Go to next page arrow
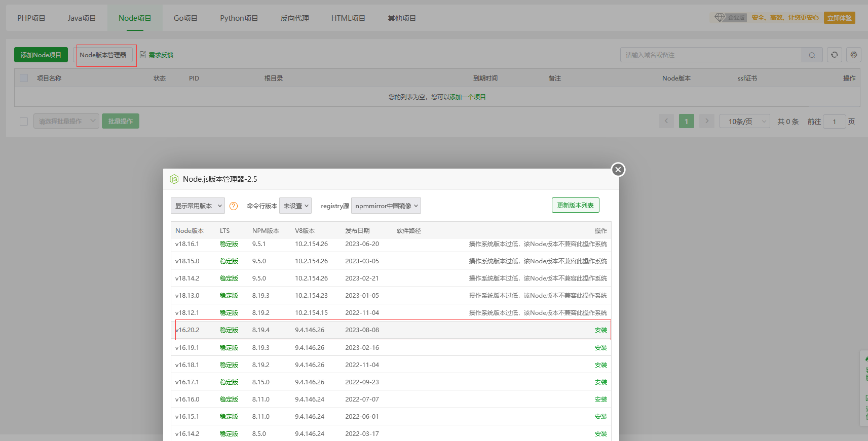This screenshot has width=868, height=441. point(707,121)
